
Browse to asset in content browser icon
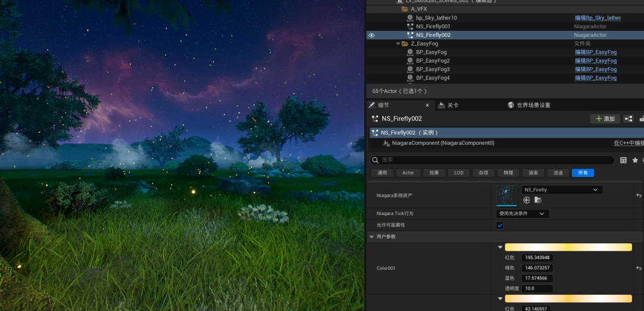[x=538, y=200]
